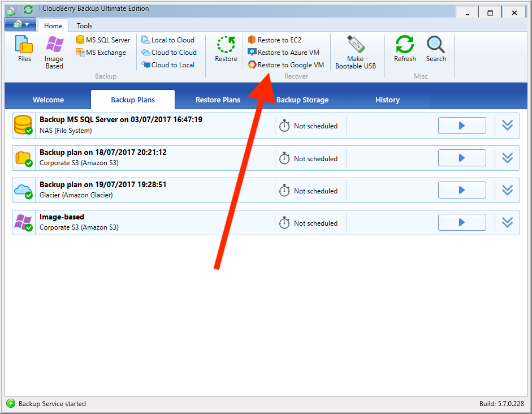Click the green sync icon in title bar

click(x=28, y=9)
